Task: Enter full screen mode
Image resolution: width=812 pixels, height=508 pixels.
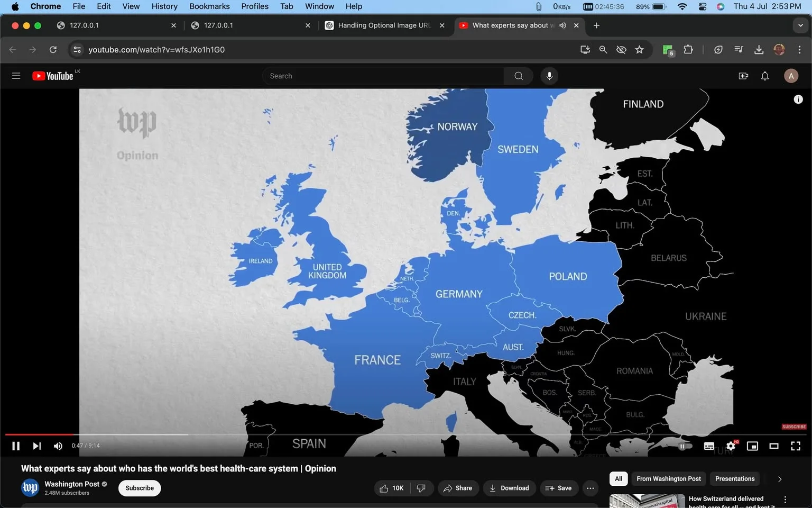Action: [x=795, y=446]
